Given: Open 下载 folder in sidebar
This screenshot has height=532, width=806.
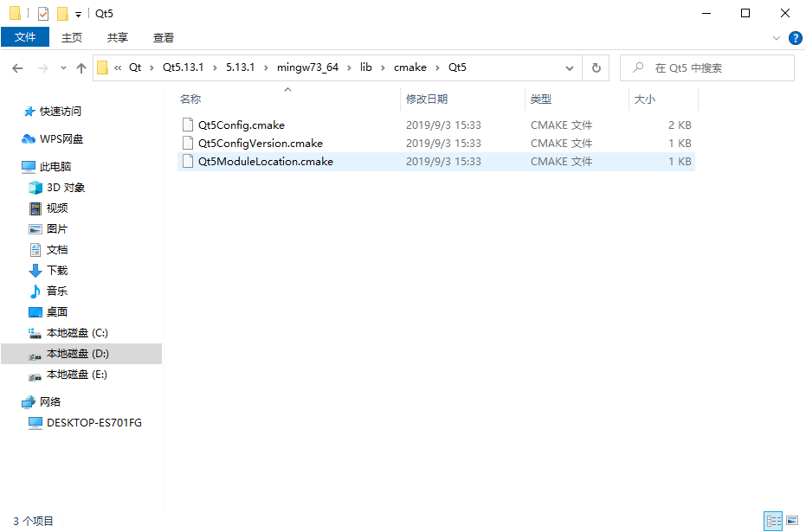Looking at the screenshot, I should click(x=48, y=270).
